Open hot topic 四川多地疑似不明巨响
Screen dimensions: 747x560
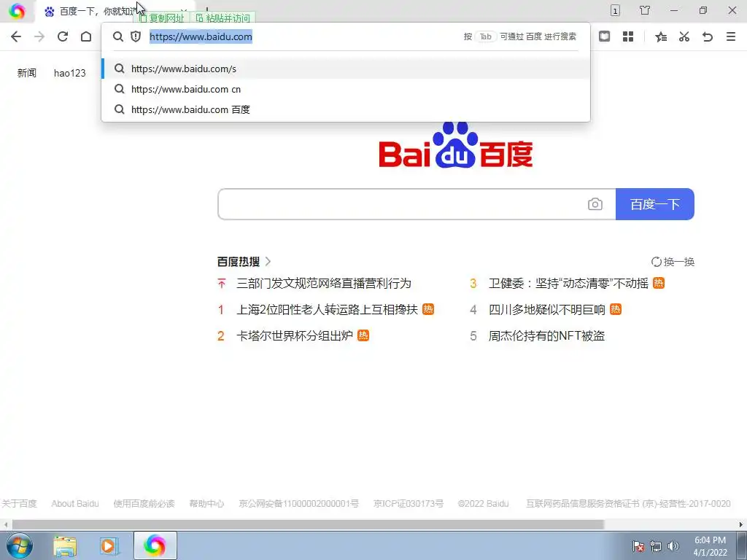[547, 309]
